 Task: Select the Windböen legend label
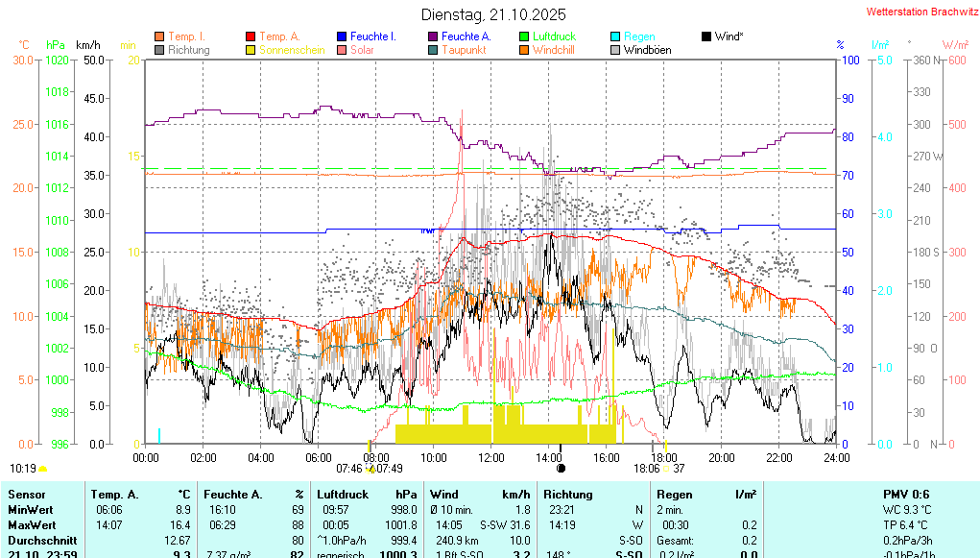pos(647,50)
